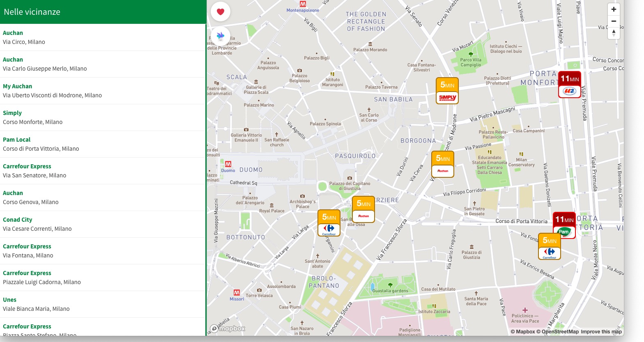Select the Simply 5 min map marker
644x342 pixels.
pos(447,91)
